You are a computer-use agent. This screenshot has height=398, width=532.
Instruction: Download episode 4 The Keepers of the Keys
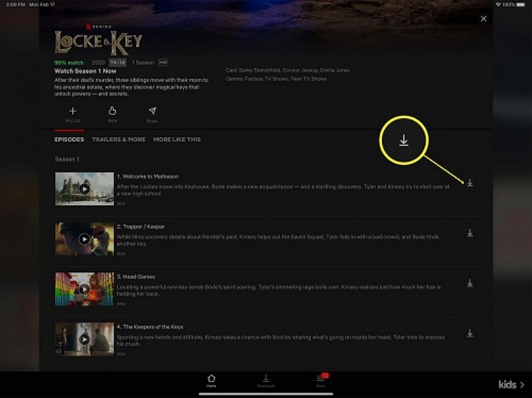coord(470,333)
